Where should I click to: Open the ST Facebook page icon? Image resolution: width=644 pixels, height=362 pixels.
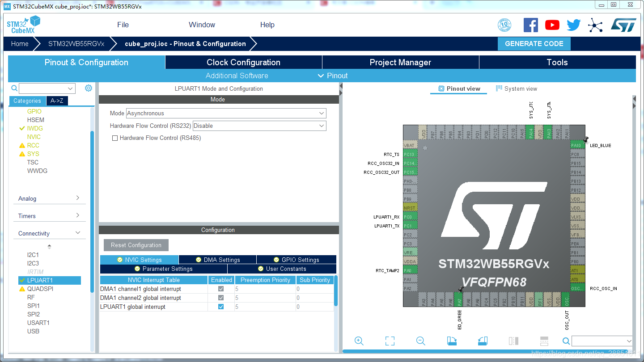(x=531, y=25)
